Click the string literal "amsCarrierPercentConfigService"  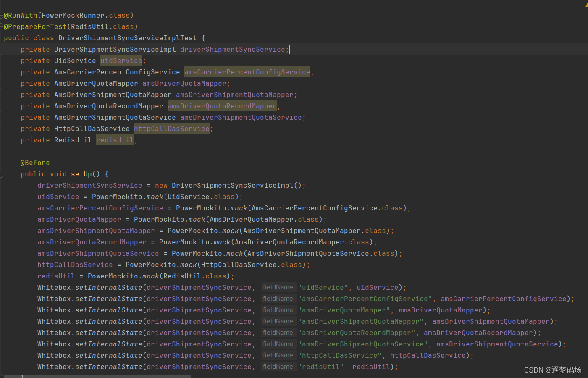coord(365,299)
